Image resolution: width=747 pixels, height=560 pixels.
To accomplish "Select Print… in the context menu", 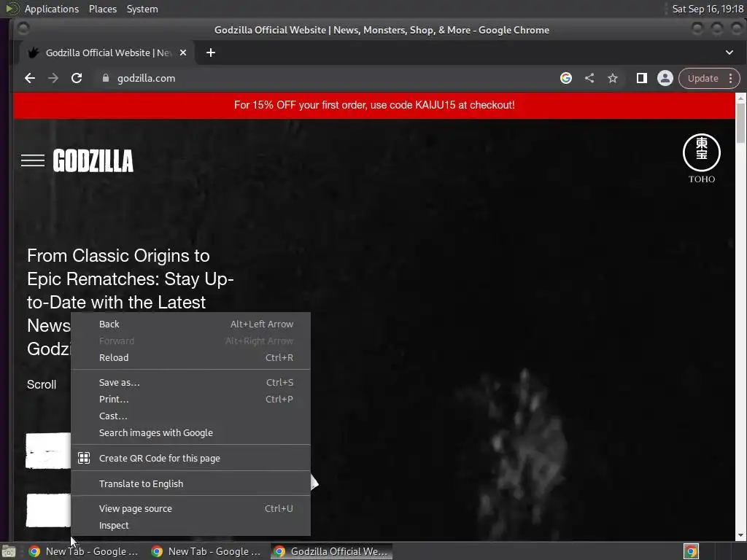I will click(190, 399).
